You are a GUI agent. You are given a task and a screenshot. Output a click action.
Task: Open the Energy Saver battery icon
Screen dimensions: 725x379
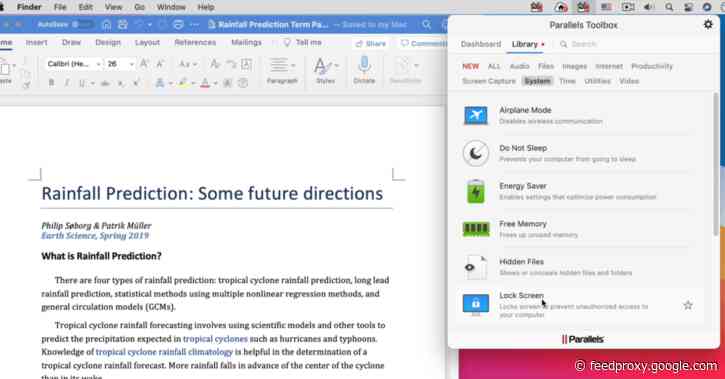(x=476, y=191)
